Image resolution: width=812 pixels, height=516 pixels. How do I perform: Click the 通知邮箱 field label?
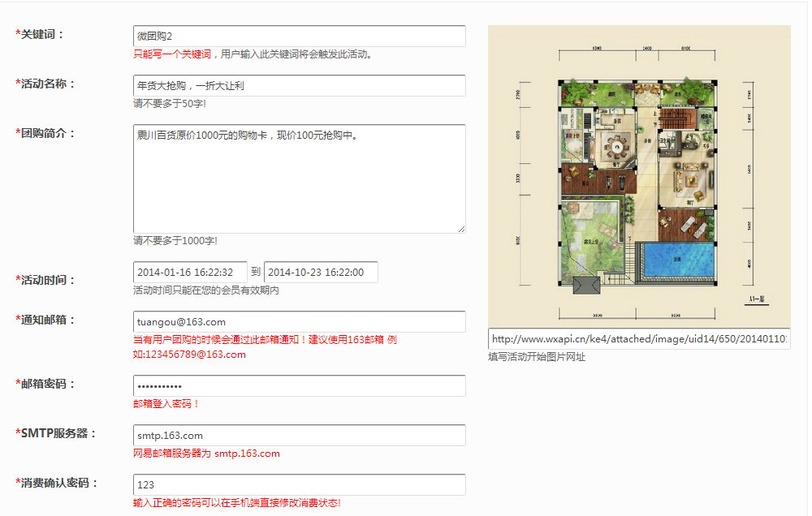click(x=47, y=320)
